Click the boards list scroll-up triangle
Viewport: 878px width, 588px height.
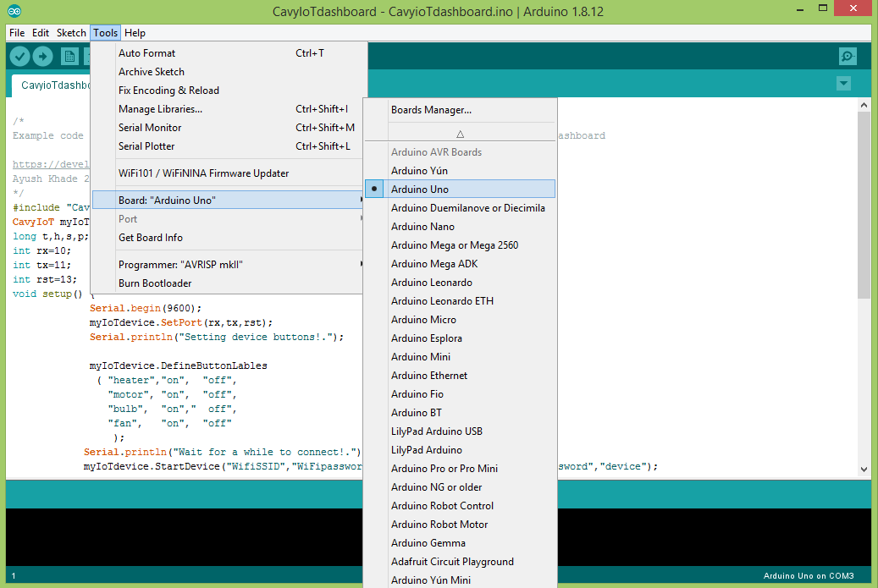click(461, 134)
